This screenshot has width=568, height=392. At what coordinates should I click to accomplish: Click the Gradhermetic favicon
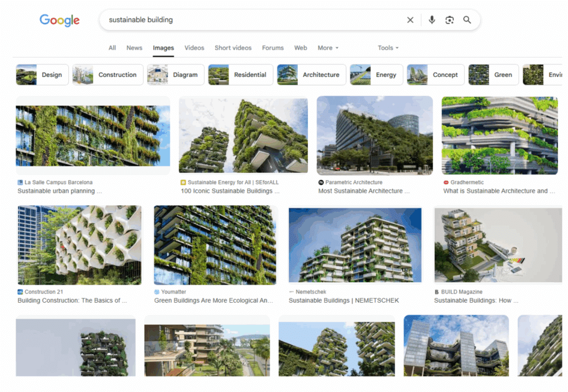tap(446, 182)
